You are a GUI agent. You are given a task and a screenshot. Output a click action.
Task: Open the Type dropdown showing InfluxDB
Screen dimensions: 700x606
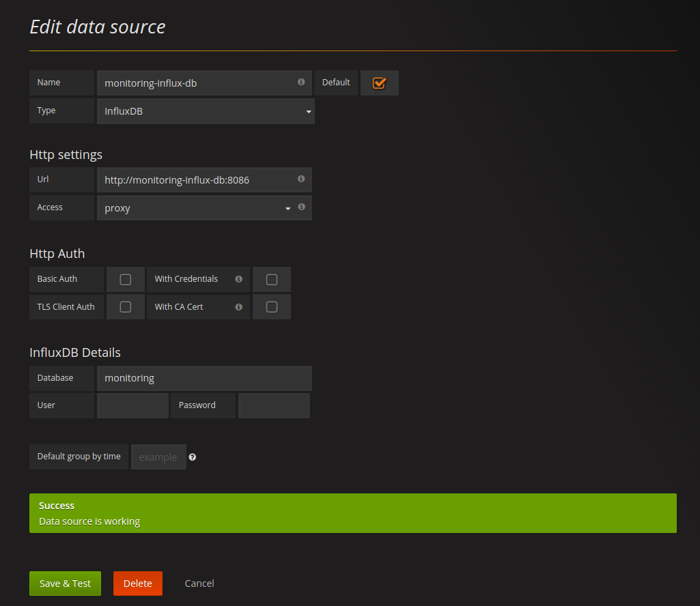(x=206, y=111)
